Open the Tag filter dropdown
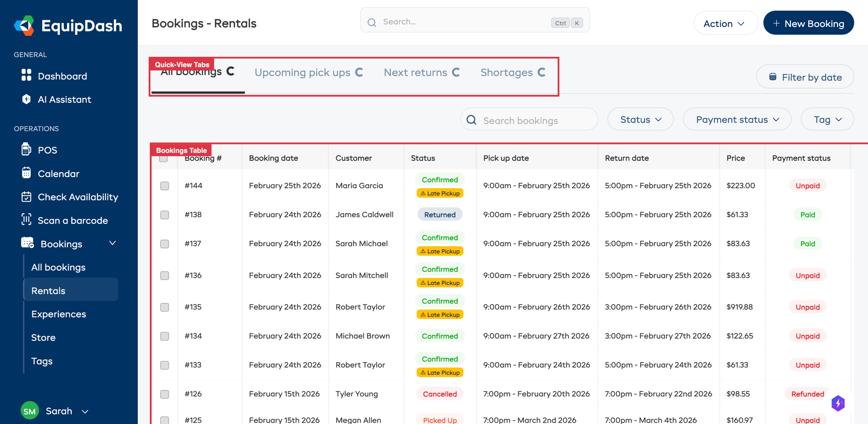 tap(827, 119)
